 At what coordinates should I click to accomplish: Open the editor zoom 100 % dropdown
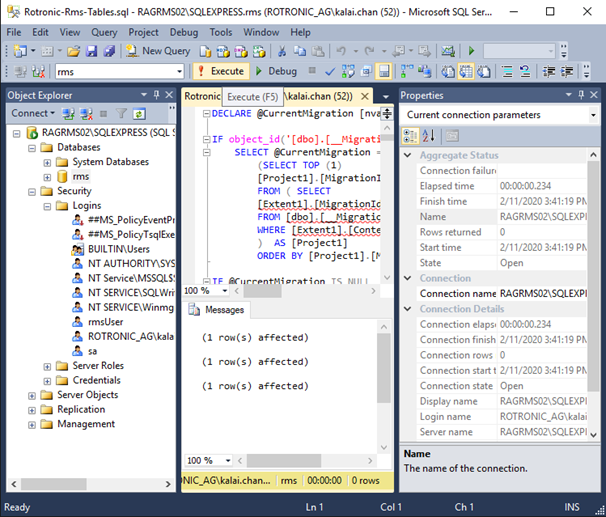click(225, 291)
